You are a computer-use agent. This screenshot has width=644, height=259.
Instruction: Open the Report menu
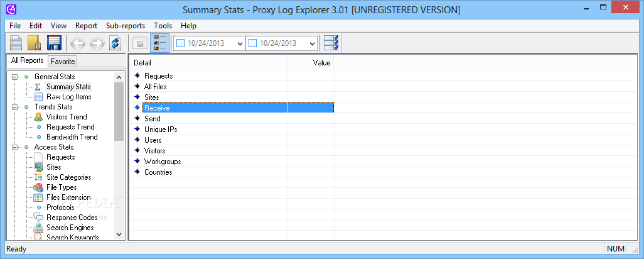click(86, 26)
